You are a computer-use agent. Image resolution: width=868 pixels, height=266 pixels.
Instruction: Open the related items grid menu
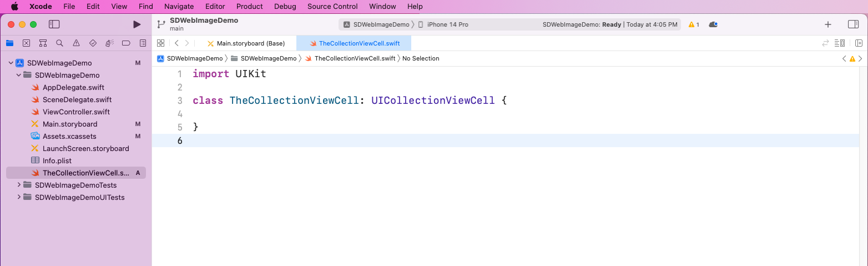click(x=160, y=43)
